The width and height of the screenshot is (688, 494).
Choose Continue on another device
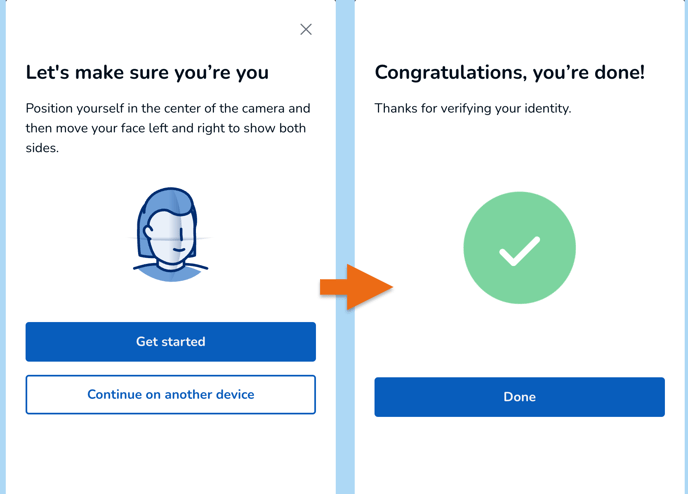[x=171, y=395]
